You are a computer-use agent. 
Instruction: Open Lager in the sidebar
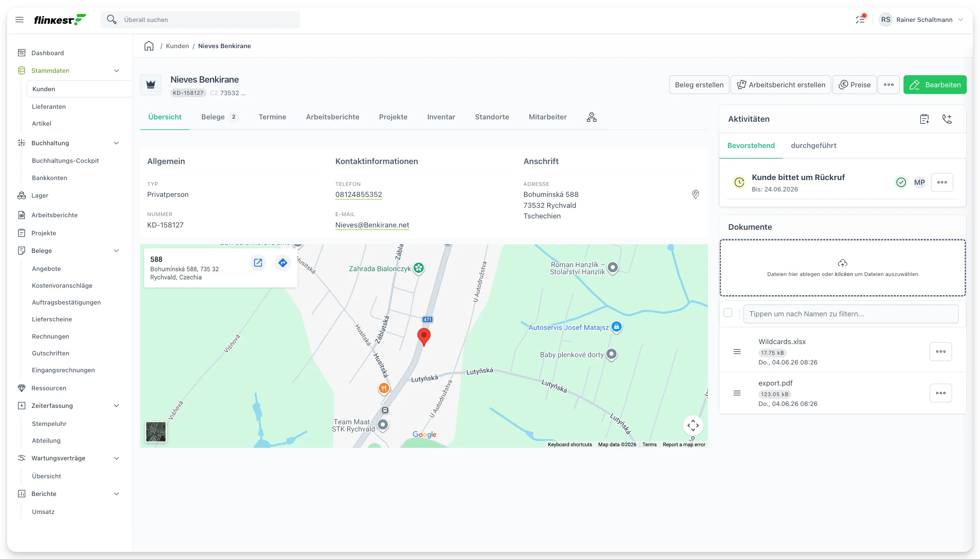[x=40, y=196]
